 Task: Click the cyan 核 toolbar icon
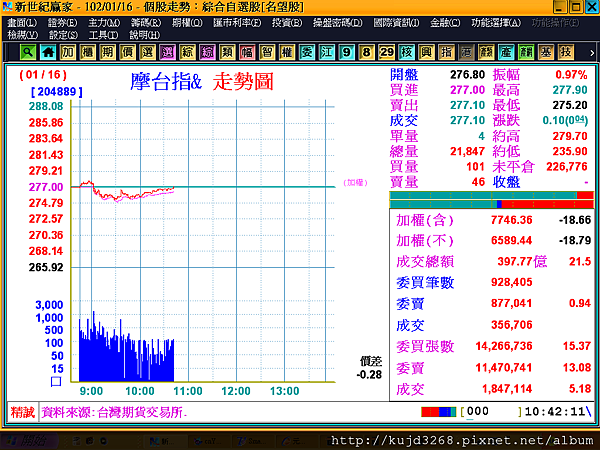point(406,52)
